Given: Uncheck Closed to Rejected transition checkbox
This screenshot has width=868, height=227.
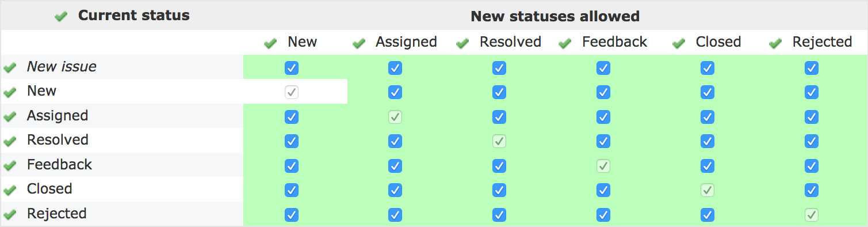Looking at the screenshot, I should click(812, 190).
